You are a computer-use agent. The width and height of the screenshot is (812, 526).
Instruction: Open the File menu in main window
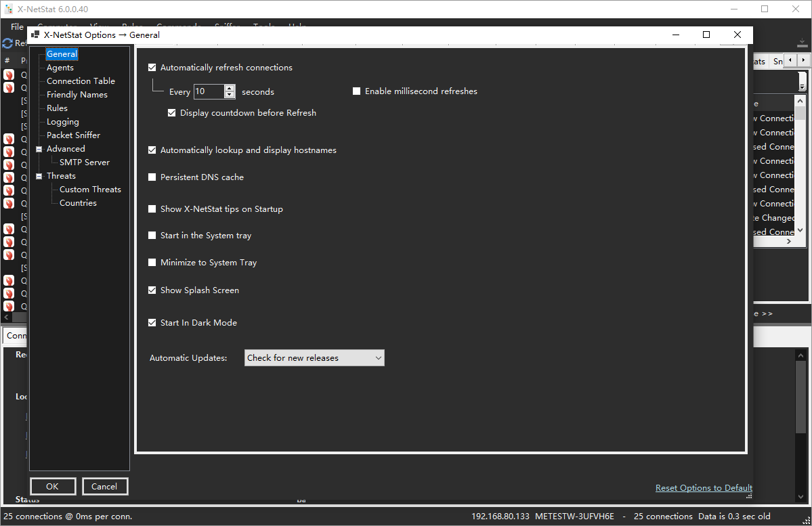tap(17, 26)
